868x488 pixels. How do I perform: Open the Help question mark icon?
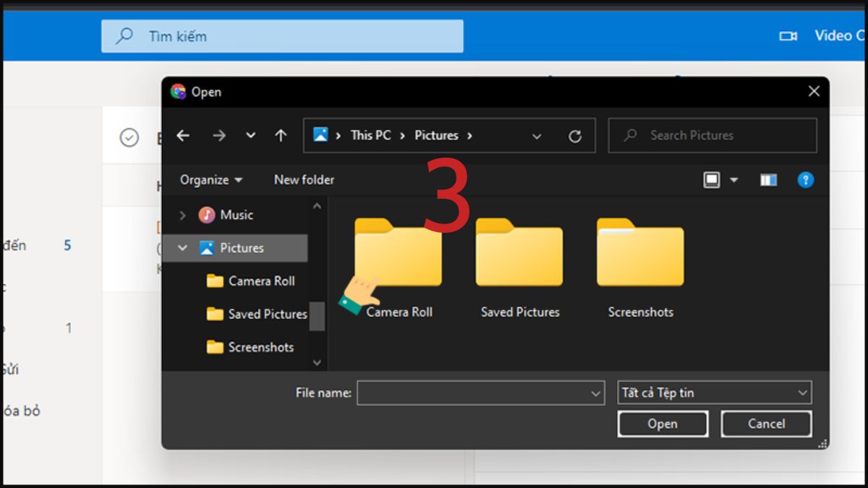pos(806,180)
